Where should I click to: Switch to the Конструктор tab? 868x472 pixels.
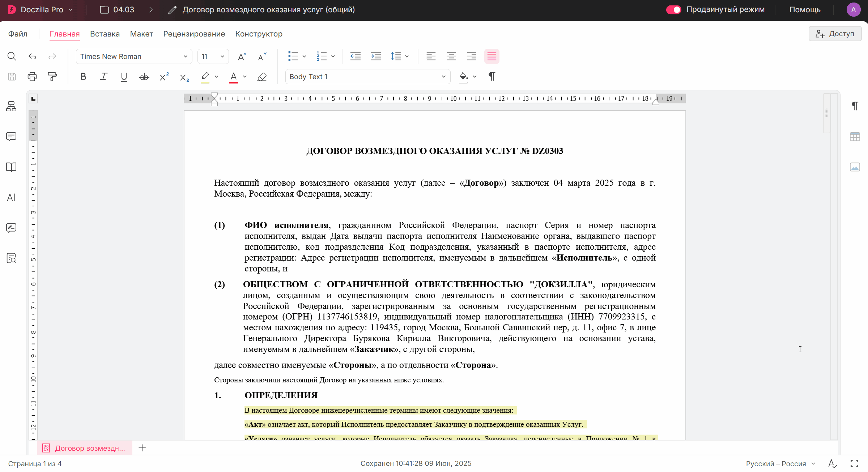(259, 34)
